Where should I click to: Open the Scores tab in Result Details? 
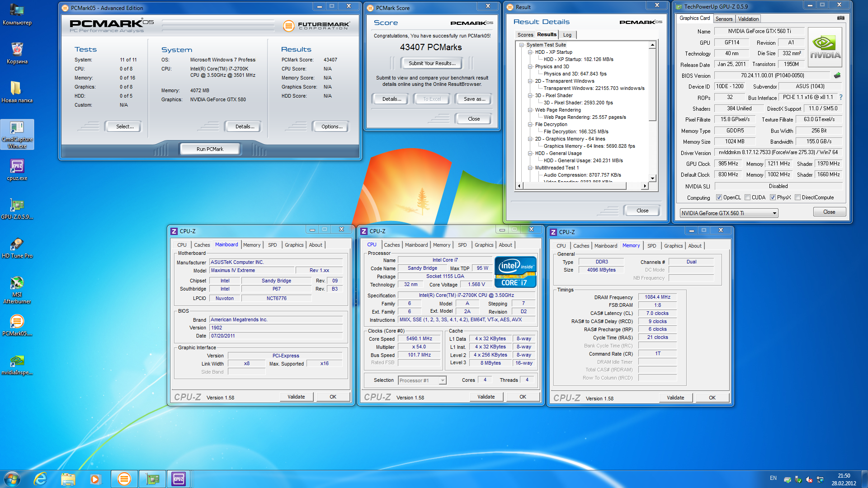point(525,35)
